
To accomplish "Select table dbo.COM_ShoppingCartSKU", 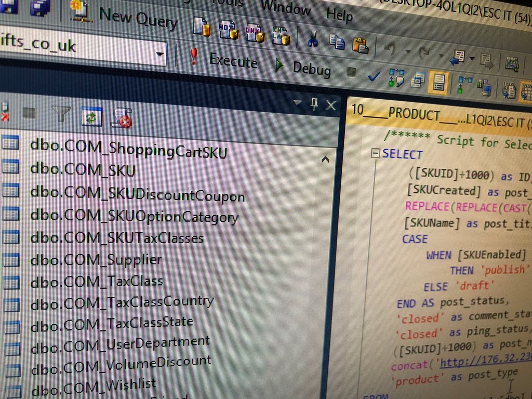I will tap(129, 149).
